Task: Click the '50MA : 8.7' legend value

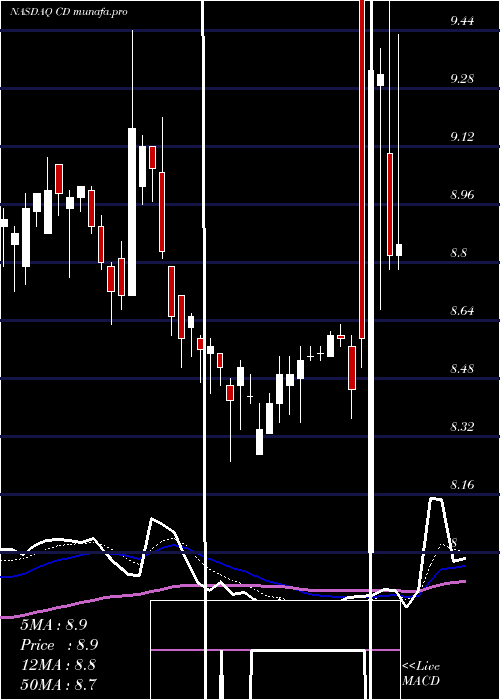Action: click(x=58, y=684)
